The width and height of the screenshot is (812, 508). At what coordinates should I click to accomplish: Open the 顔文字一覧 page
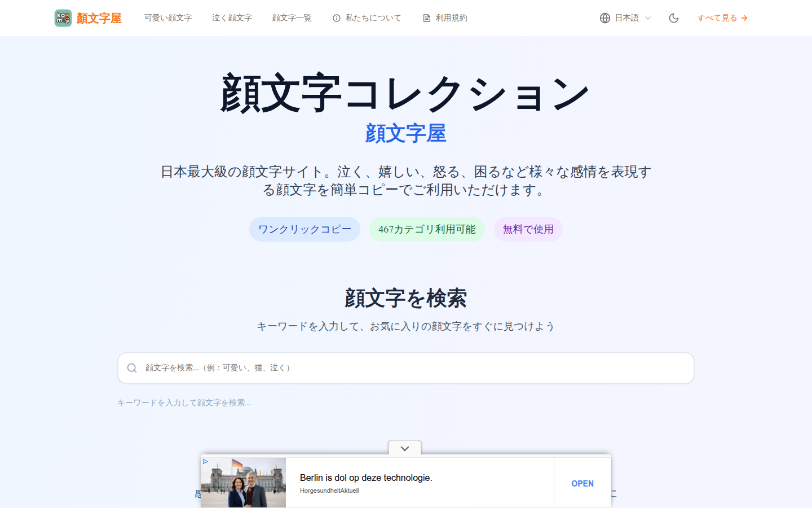point(292,17)
